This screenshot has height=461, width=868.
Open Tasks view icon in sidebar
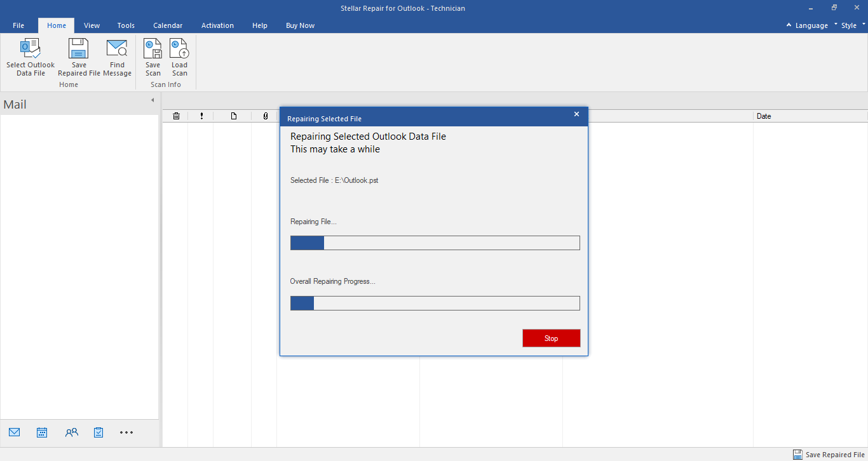pos(98,432)
